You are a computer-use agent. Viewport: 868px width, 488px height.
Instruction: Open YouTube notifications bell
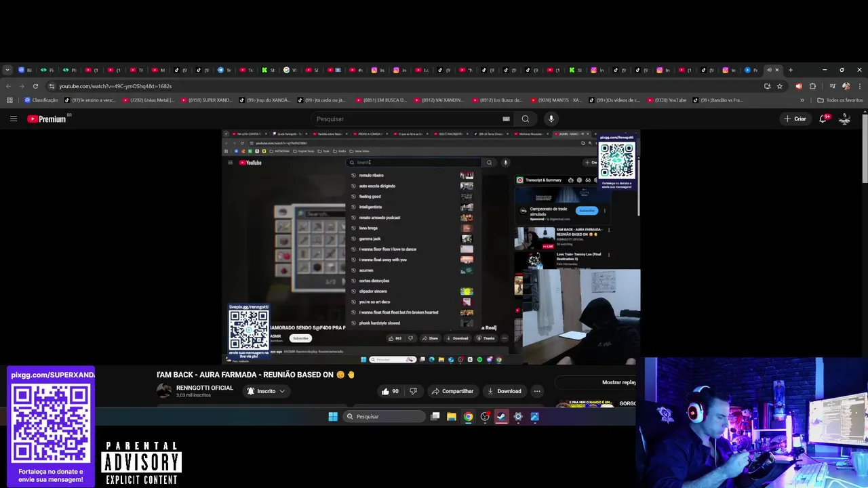click(823, 119)
